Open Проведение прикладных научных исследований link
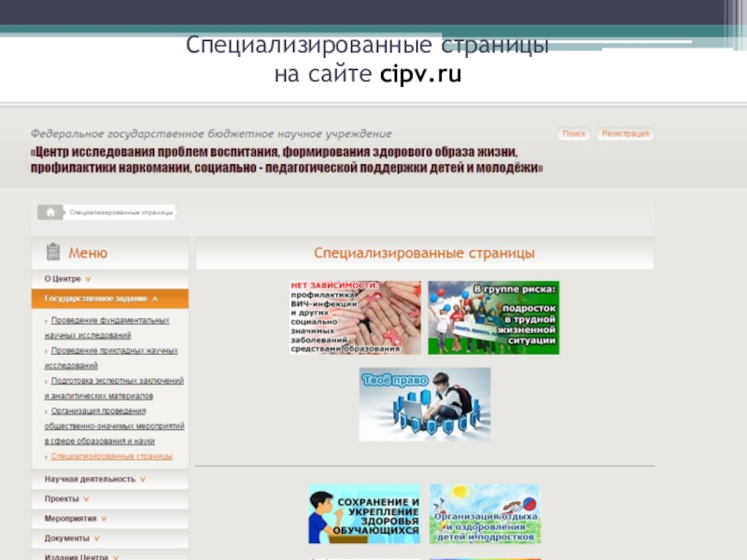747x560 pixels. pyautogui.click(x=111, y=358)
